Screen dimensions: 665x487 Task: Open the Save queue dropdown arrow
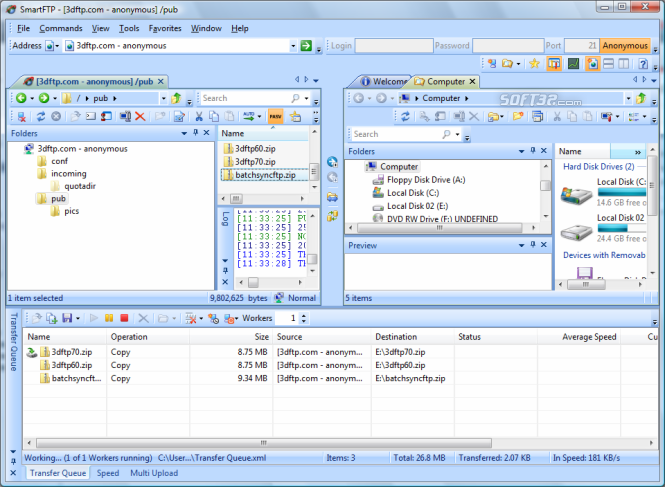pyautogui.click(x=78, y=318)
